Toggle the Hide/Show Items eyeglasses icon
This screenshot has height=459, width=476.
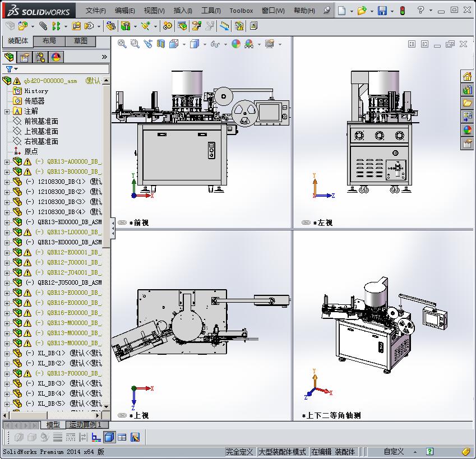(216, 44)
